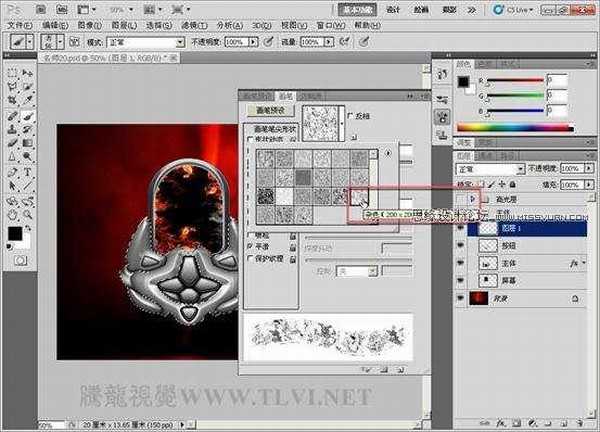600x432 pixels.
Task: Select the Lasso tool
Action: [x=11, y=87]
